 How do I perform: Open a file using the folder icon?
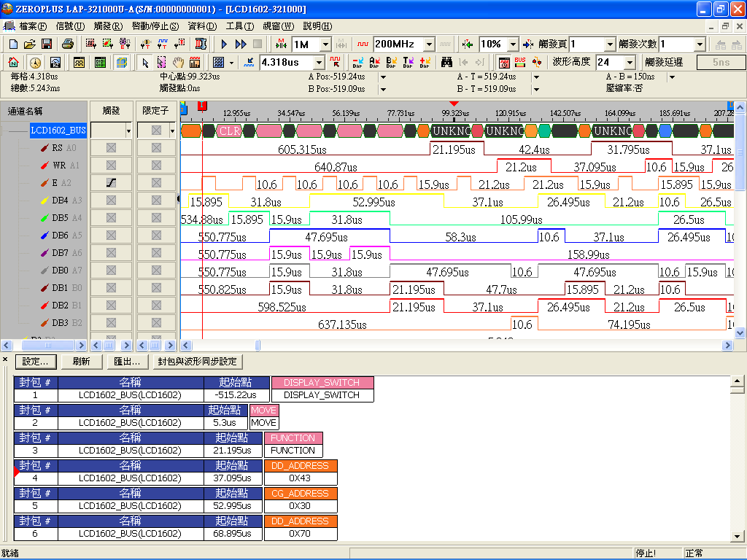point(29,44)
